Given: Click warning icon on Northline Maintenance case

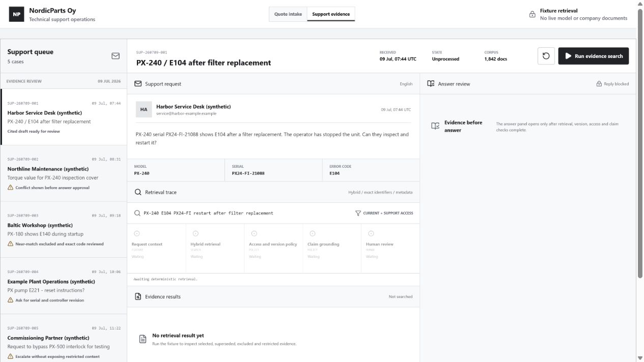Looking at the screenshot, I should click(10, 188).
